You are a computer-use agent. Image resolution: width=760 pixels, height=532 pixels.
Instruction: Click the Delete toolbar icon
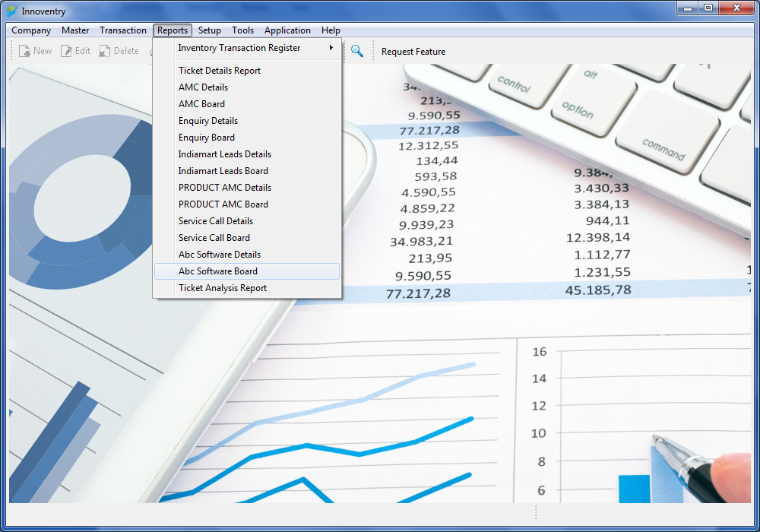tap(104, 51)
